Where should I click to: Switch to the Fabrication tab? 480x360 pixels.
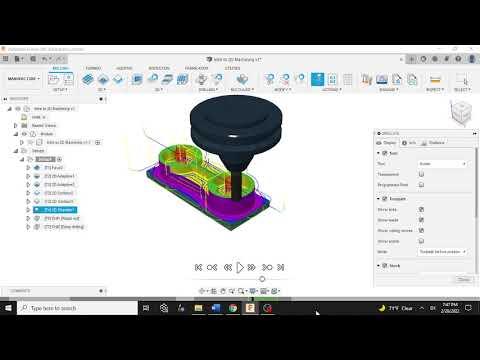[x=196, y=68]
